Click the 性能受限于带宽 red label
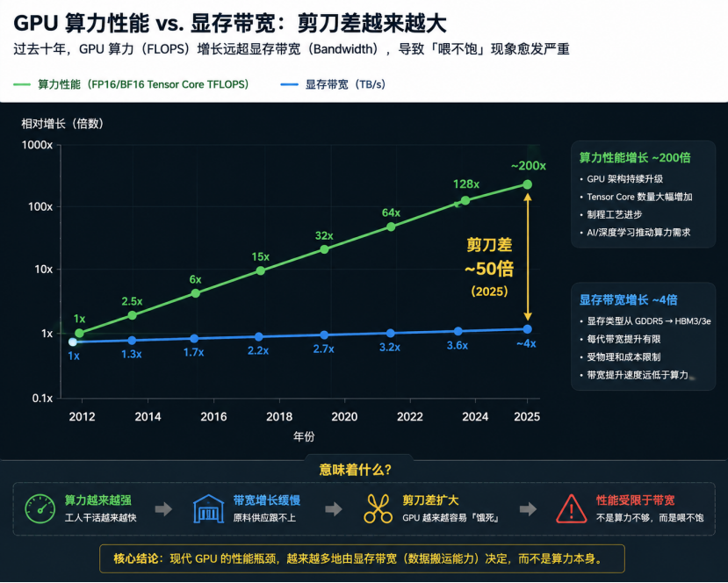The height and width of the screenshot is (583, 728). [635, 500]
